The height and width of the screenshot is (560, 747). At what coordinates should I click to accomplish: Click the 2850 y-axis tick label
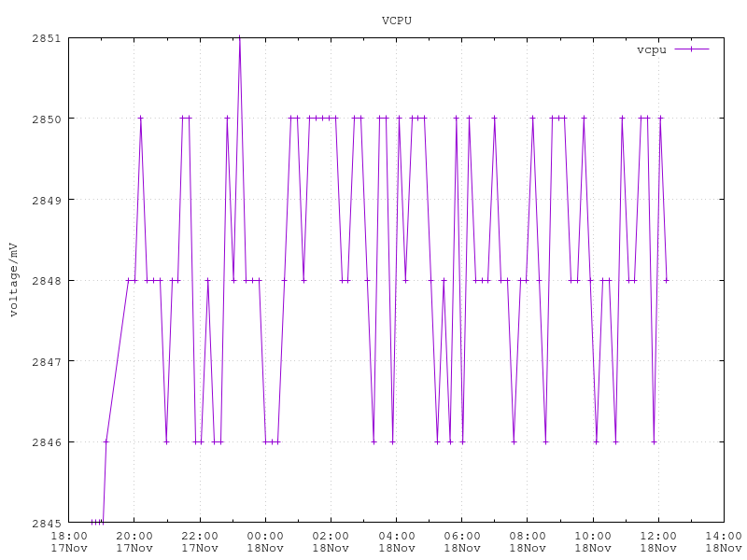point(46,119)
